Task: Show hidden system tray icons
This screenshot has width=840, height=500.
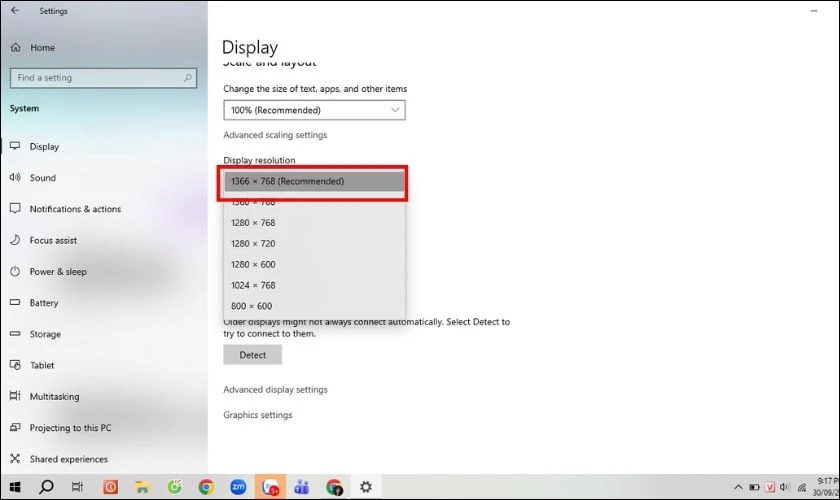Action: pyautogui.click(x=738, y=487)
